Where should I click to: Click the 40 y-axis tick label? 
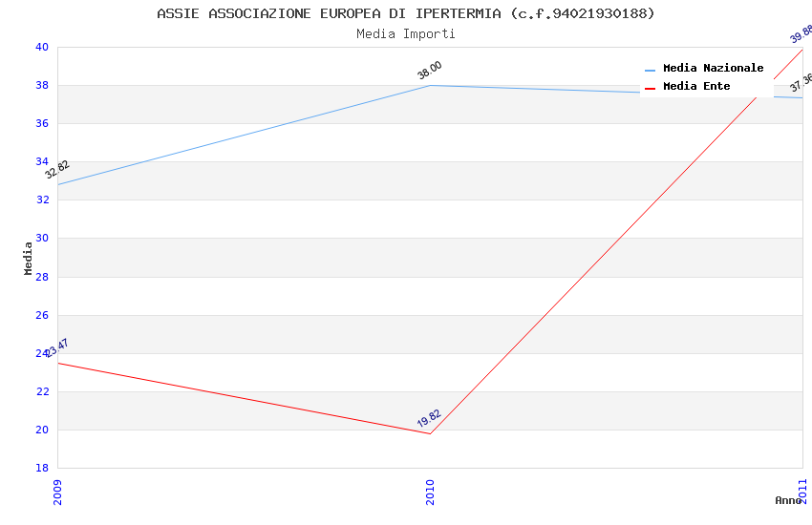pos(41,47)
